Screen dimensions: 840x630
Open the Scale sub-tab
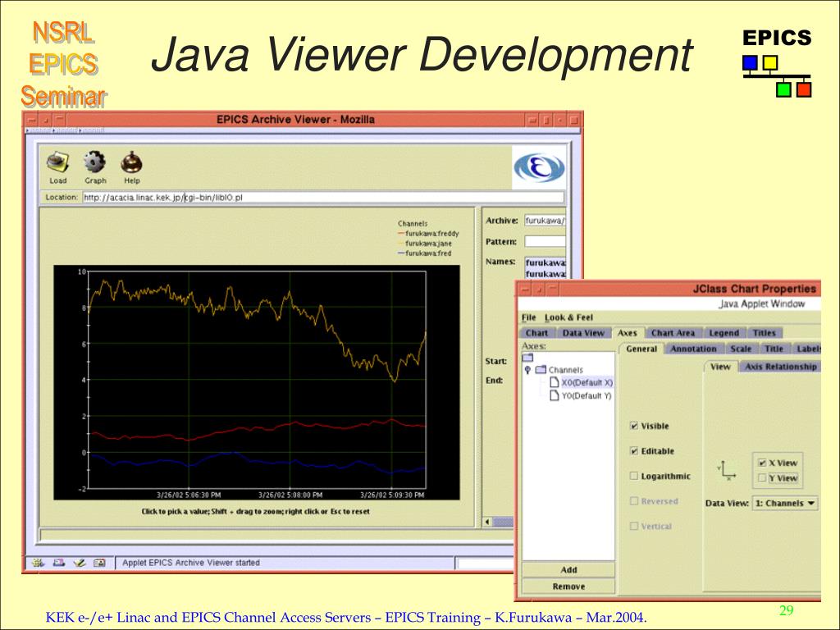pos(741,349)
